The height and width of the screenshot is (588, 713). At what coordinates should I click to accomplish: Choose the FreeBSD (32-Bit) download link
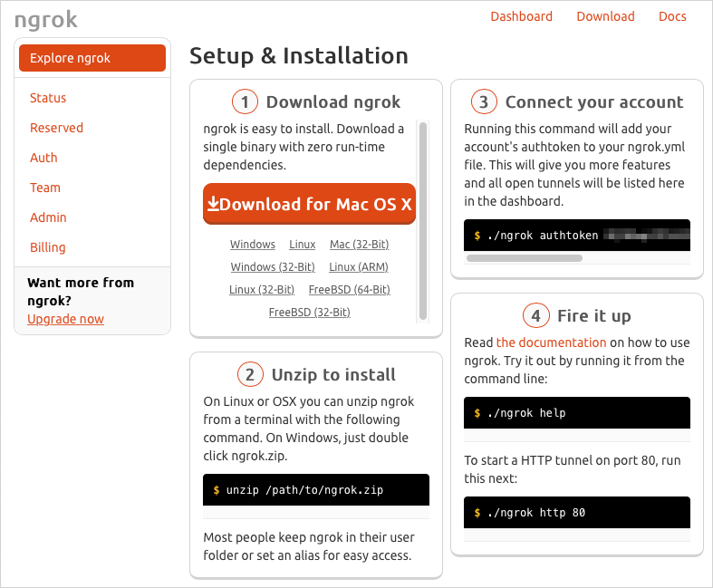pyautogui.click(x=309, y=313)
